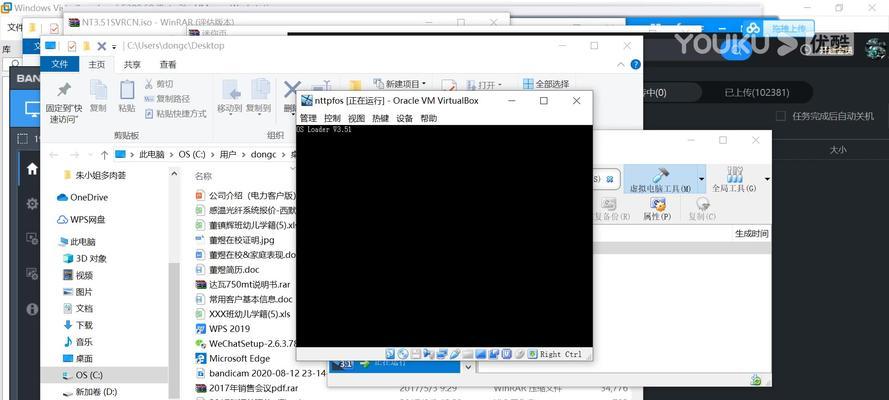Viewport: 889px width, 400px height.
Task: Click the hard disk activity icon in VM status bar
Action: click(390, 354)
